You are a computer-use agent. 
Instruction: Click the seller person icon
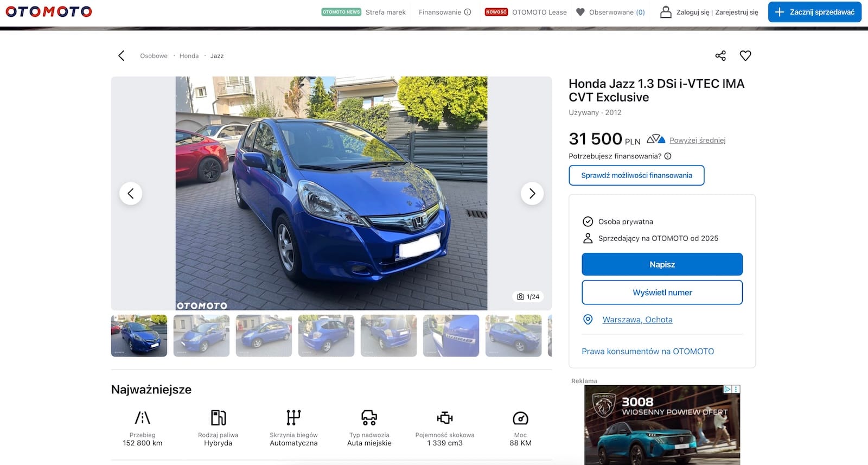588,238
